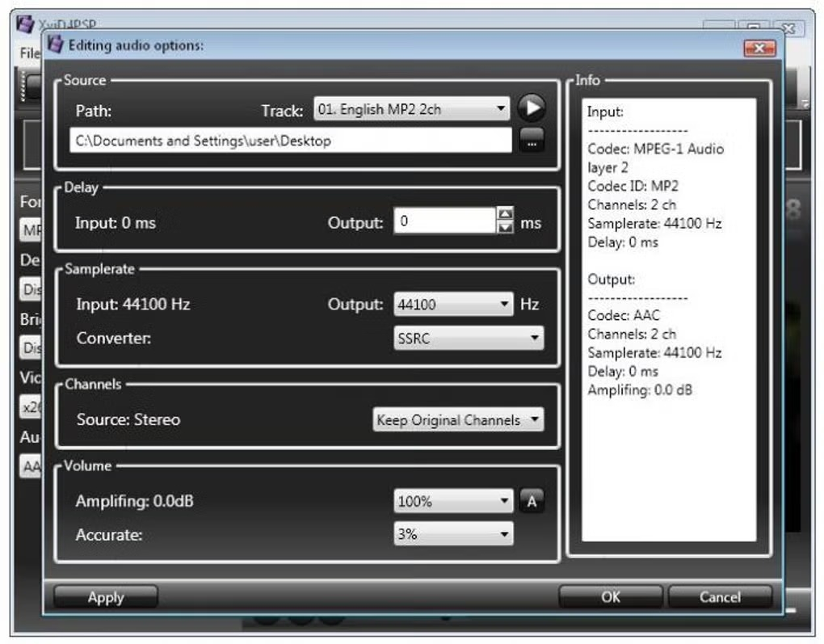Viewport: 824px width, 644px height.
Task: Open the 100% amplifying volume dropdown
Action: coord(453,501)
